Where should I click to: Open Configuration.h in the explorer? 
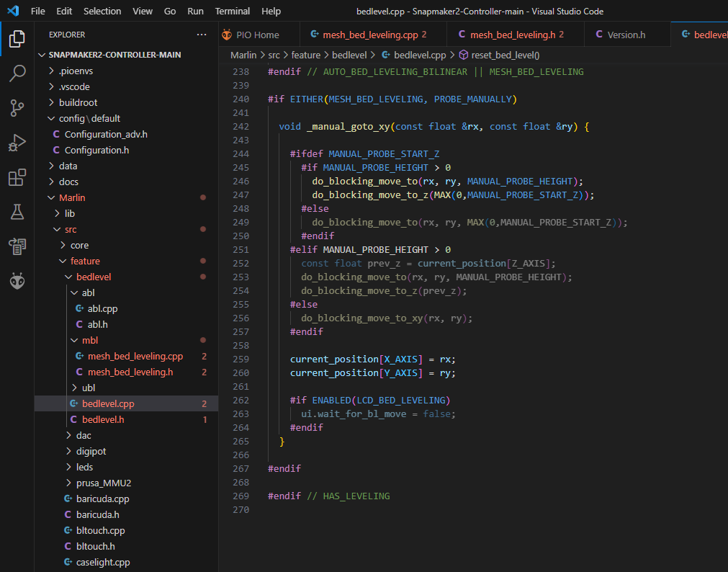(126, 150)
